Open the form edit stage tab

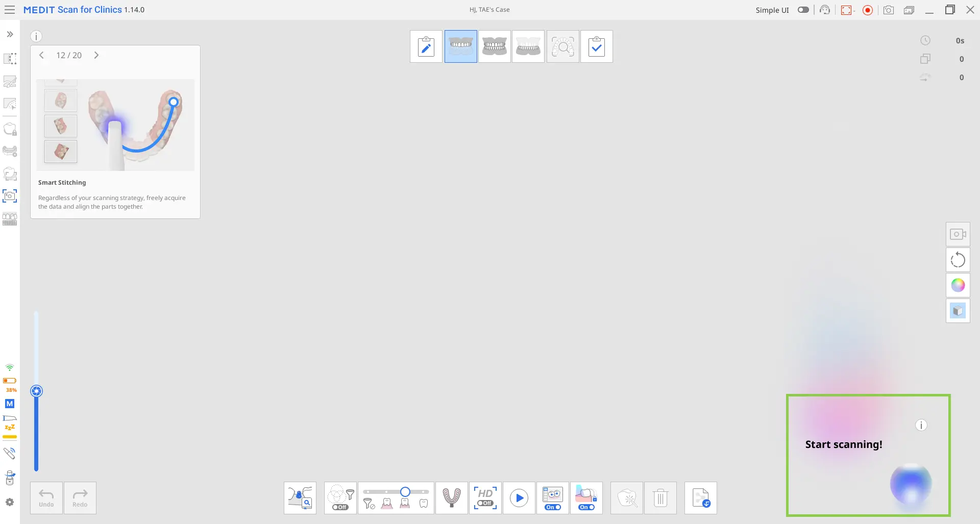click(x=426, y=46)
